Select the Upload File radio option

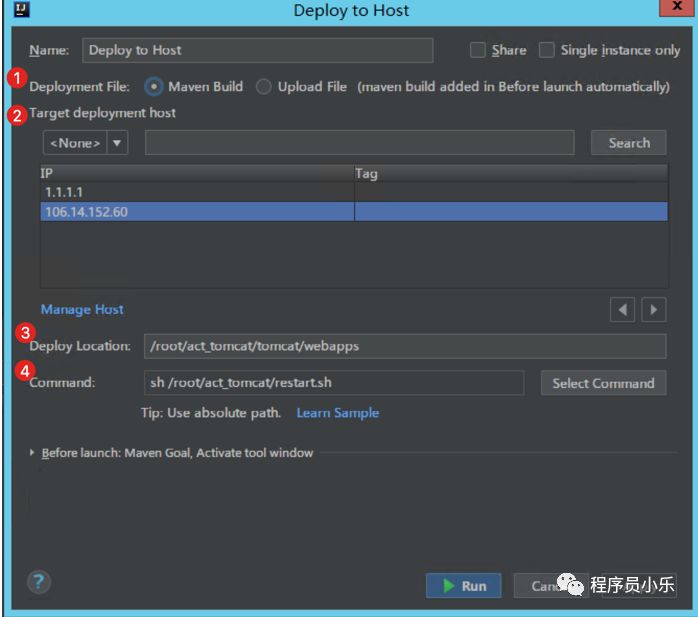point(264,86)
